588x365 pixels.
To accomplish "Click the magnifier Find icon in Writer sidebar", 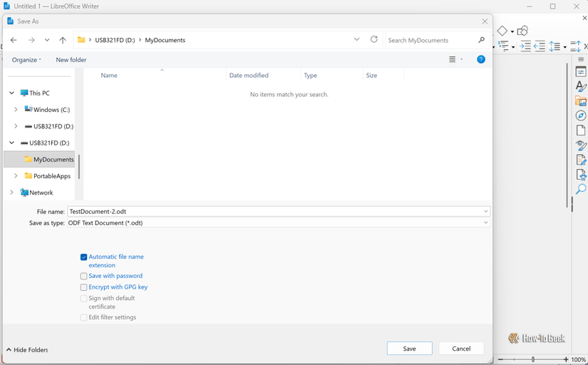I will tap(580, 189).
